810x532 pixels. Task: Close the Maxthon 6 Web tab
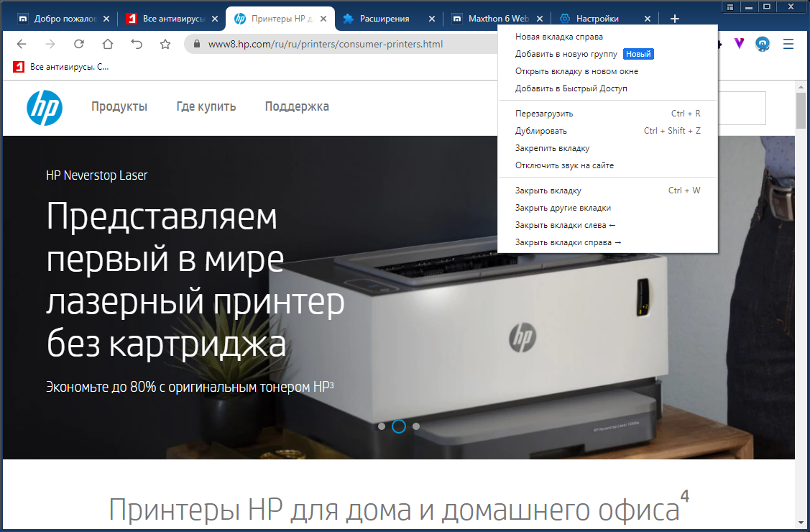click(540, 19)
